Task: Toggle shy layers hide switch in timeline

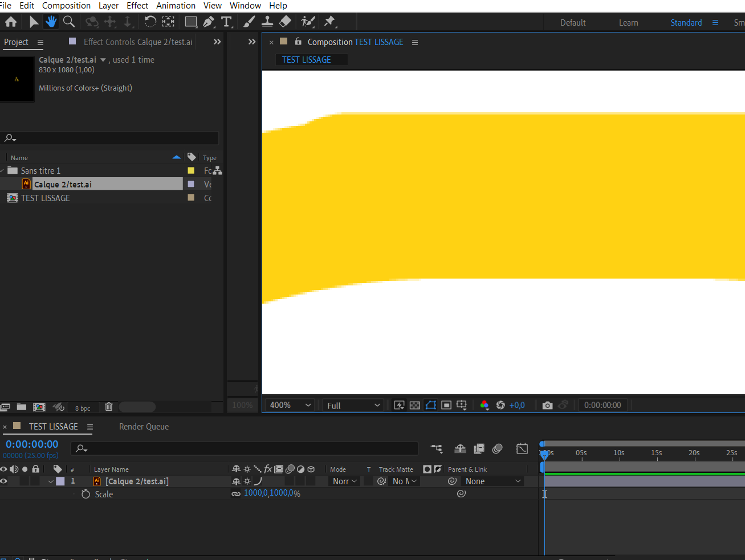Action: 460,449
